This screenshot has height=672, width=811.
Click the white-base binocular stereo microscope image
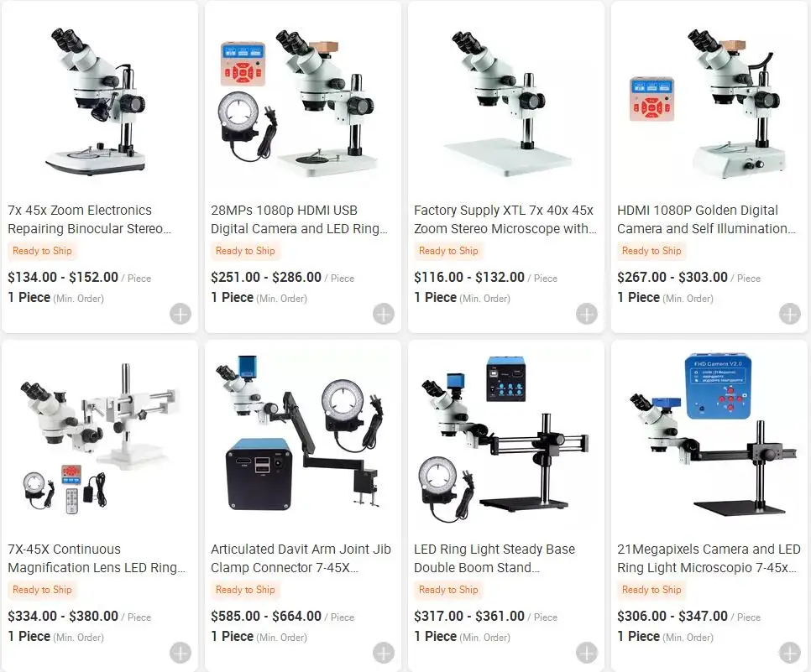[x=100, y=101]
